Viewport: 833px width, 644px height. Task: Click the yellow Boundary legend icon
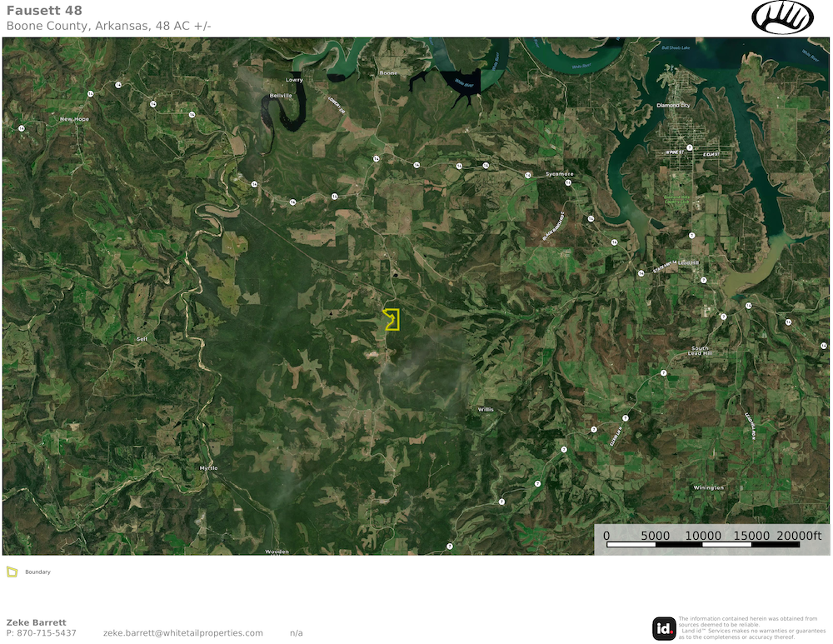12,572
